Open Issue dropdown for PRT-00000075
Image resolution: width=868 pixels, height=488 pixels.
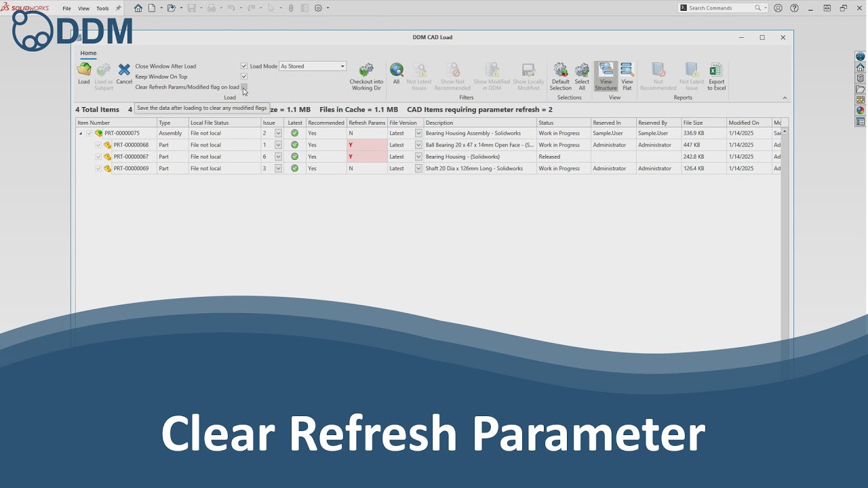(x=278, y=134)
